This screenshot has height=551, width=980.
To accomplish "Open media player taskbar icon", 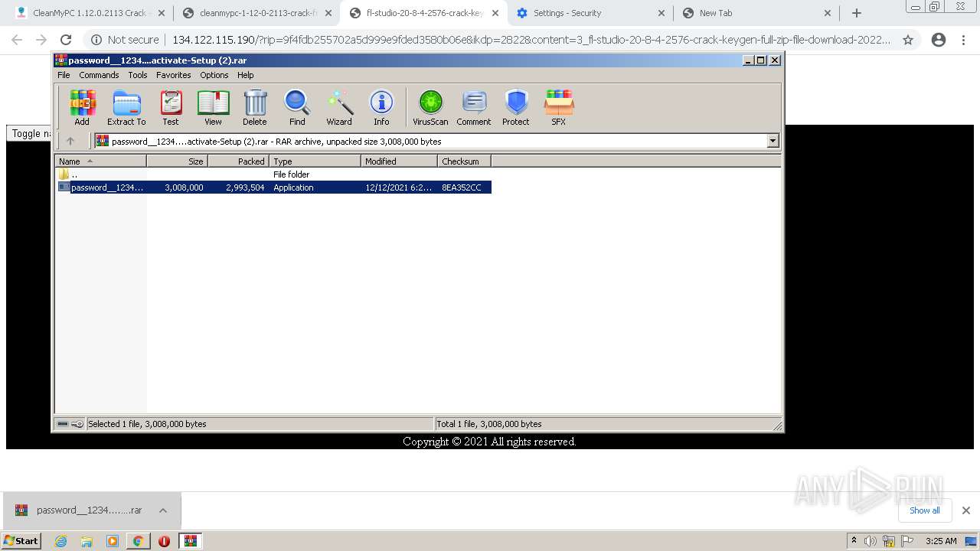I will [113, 541].
